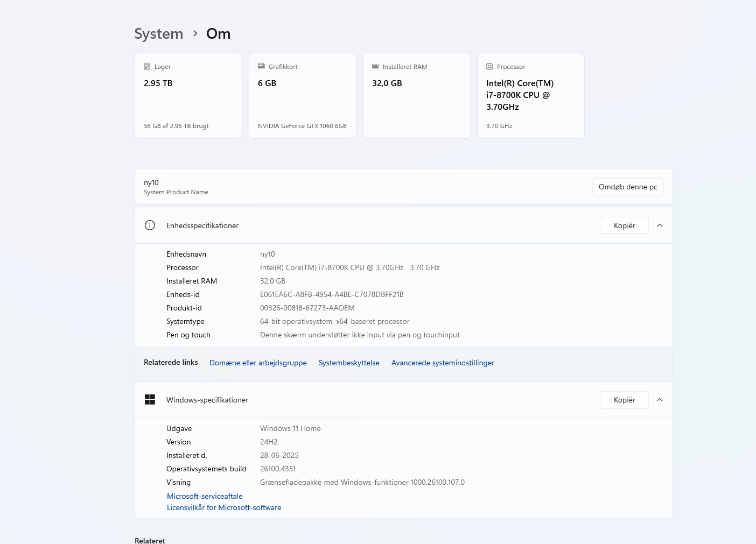Click the Version value 24H2

pos(269,442)
